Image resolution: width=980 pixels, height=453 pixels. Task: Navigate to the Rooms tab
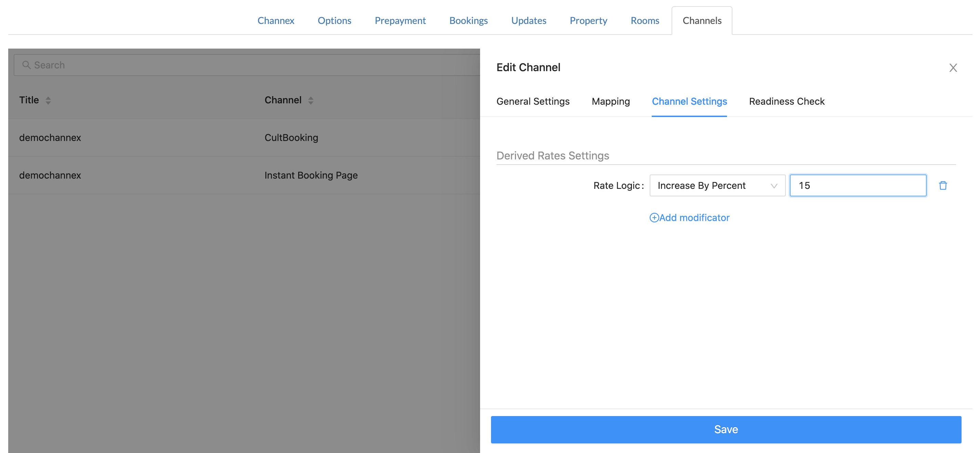pyautogui.click(x=645, y=21)
